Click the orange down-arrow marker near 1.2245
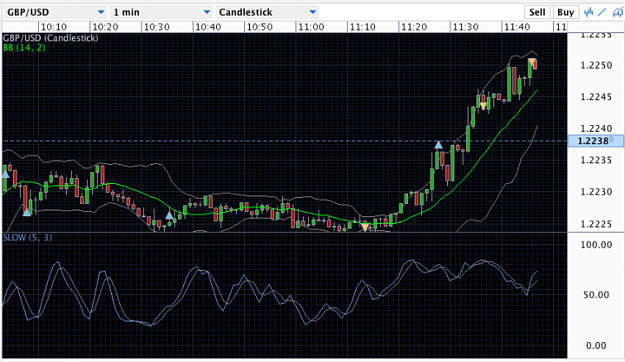The height and width of the screenshot is (362, 625). (483, 106)
